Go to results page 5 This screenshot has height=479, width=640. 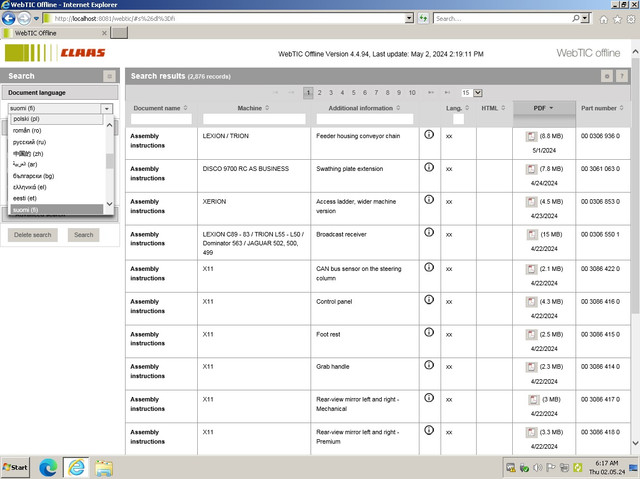353,93
